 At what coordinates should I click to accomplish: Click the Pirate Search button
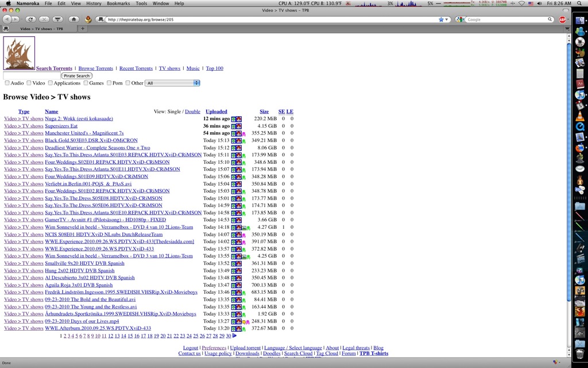[76, 76]
